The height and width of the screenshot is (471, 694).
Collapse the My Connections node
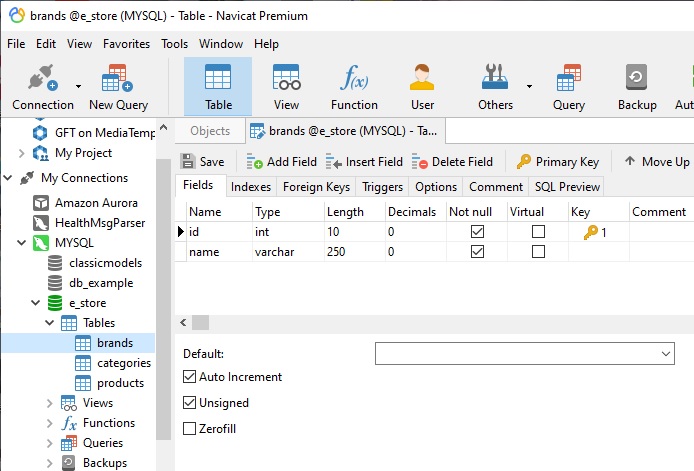point(8,178)
